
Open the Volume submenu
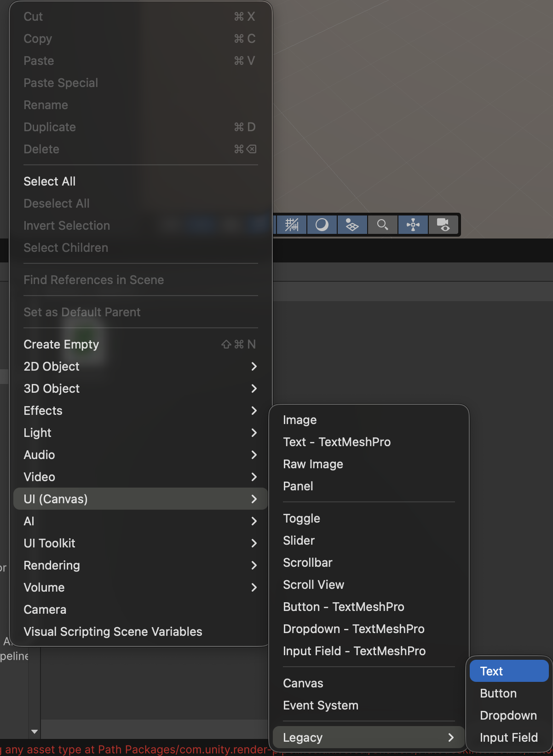click(140, 587)
